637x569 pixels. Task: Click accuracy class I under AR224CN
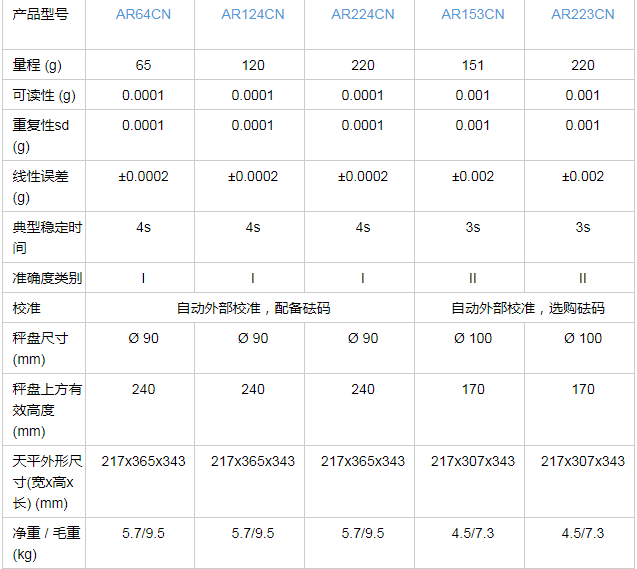click(363, 278)
